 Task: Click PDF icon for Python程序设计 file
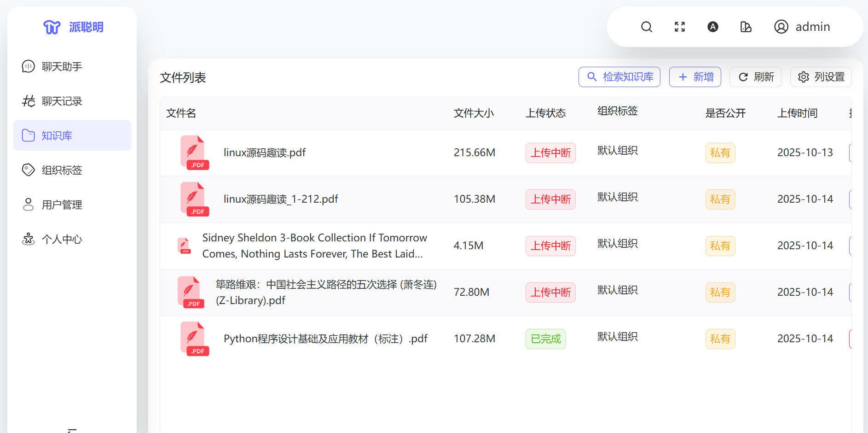(195, 339)
